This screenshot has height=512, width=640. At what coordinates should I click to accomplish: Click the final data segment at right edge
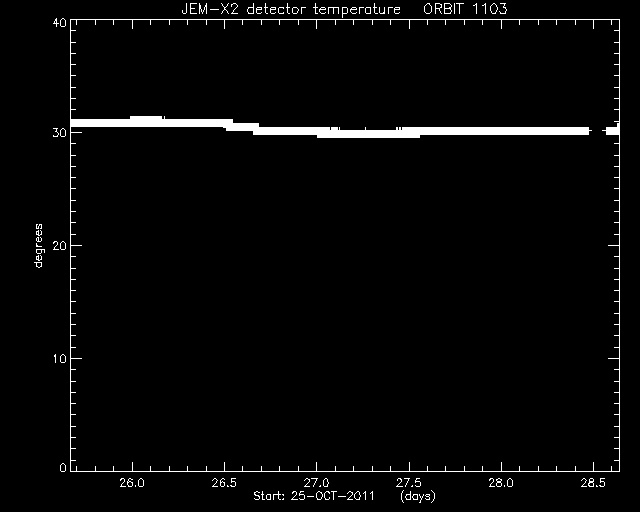[x=613, y=130]
